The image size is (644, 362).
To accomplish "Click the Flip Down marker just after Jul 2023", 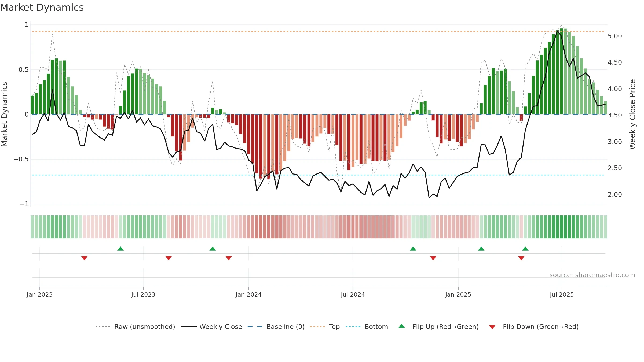I will [169, 258].
